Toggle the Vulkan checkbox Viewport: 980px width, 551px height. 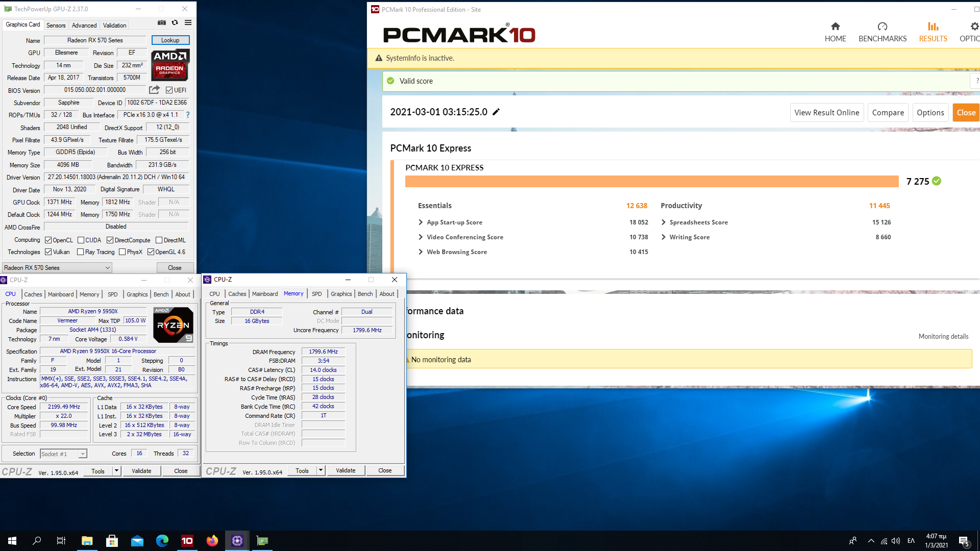click(48, 252)
